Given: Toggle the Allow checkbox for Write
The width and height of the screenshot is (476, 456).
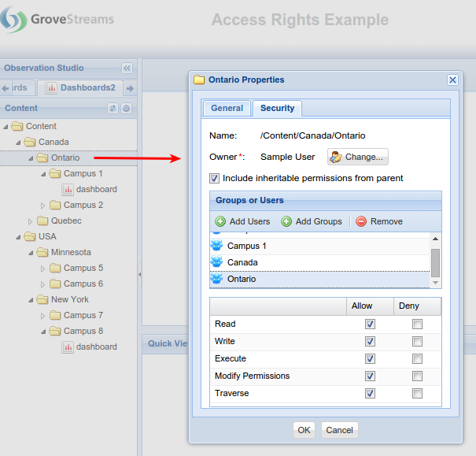Looking at the screenshot, I should [x=370, y=342].
